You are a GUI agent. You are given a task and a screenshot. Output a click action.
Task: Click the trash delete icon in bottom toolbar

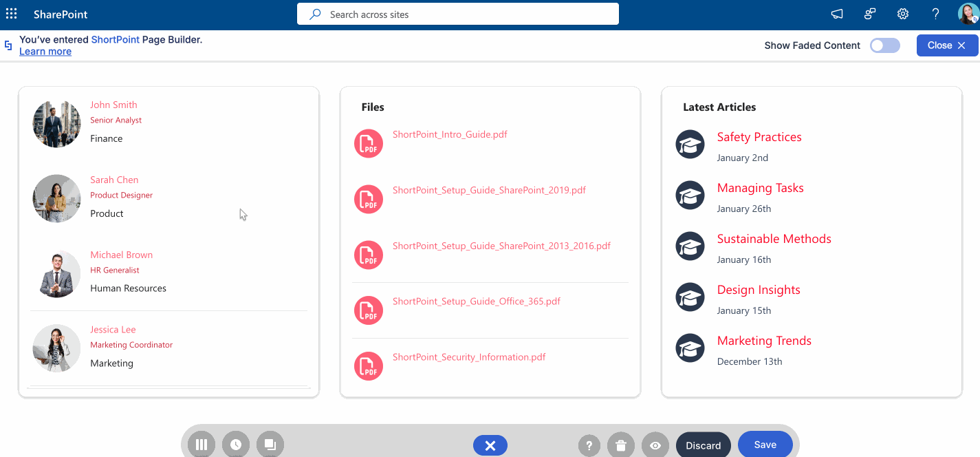coord(621,446)
